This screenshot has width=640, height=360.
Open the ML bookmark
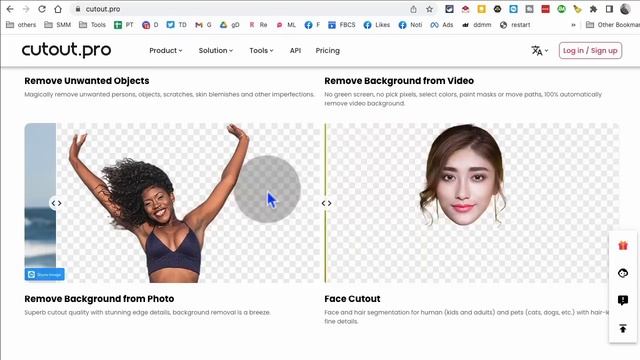tap(286, 25)
